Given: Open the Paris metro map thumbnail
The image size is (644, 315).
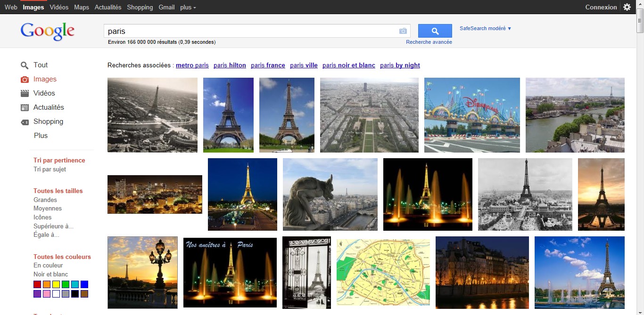Looking at the screenshot, I should pos(383,272).
